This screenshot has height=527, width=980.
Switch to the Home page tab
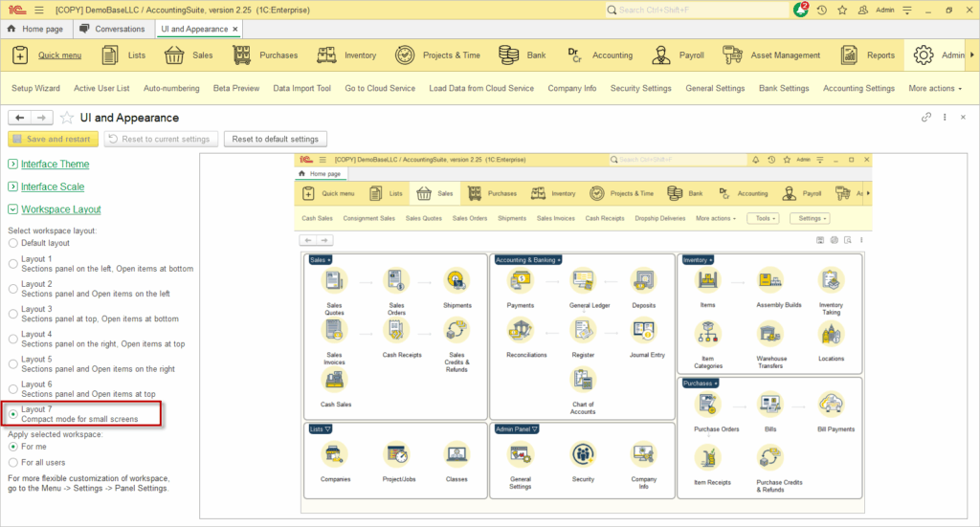35,29
